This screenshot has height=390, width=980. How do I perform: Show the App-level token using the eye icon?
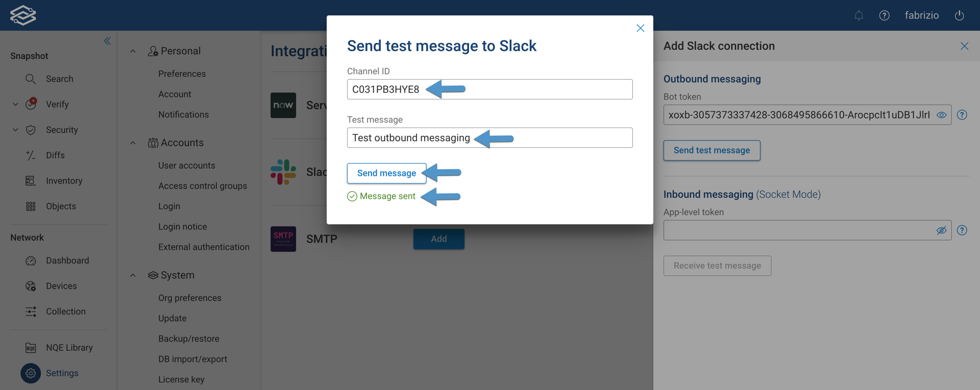[942, 230]
